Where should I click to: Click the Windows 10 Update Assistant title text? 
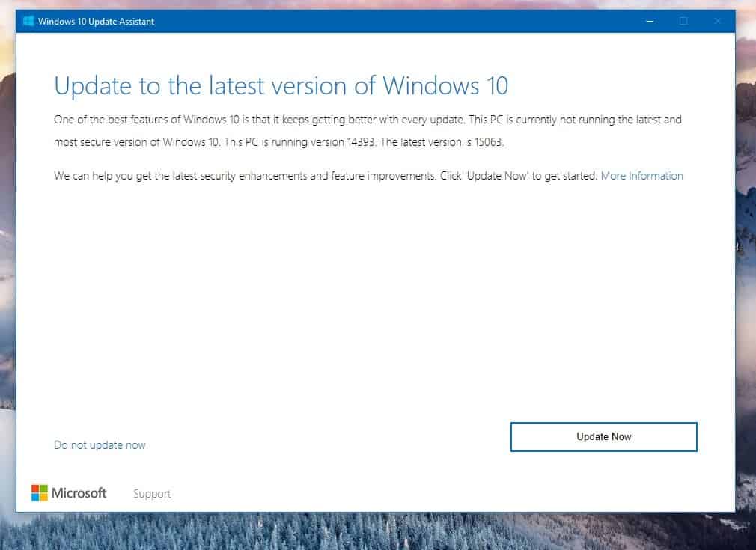(96, 21)
